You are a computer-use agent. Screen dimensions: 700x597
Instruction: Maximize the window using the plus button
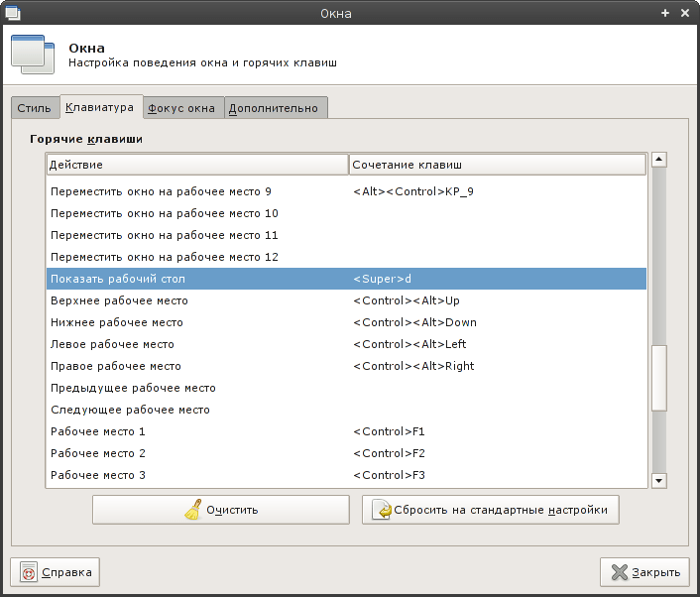(665, 14)
